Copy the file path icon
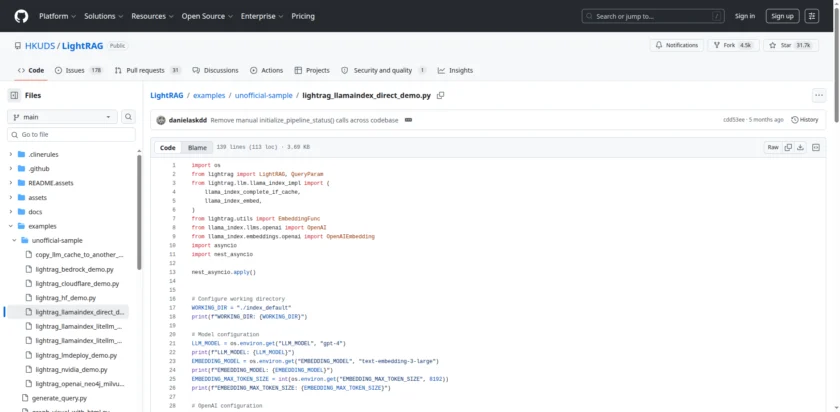840x412 pixels. click(x=440, y=95)
